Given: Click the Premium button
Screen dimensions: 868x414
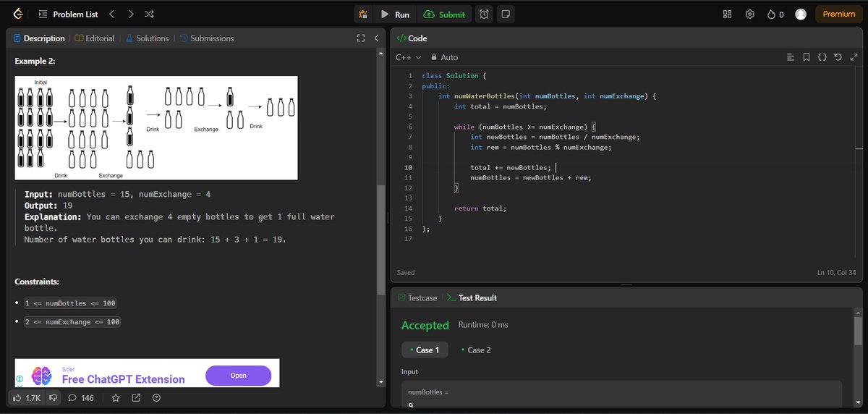Looking at the screenshot, I should click(x=839, y=14).
